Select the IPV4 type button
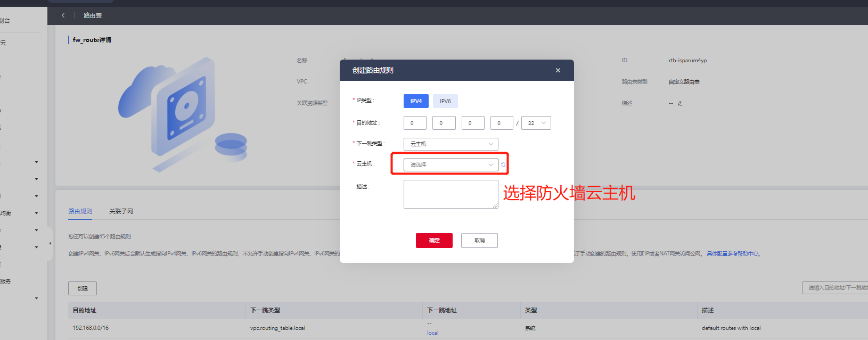 416,101
